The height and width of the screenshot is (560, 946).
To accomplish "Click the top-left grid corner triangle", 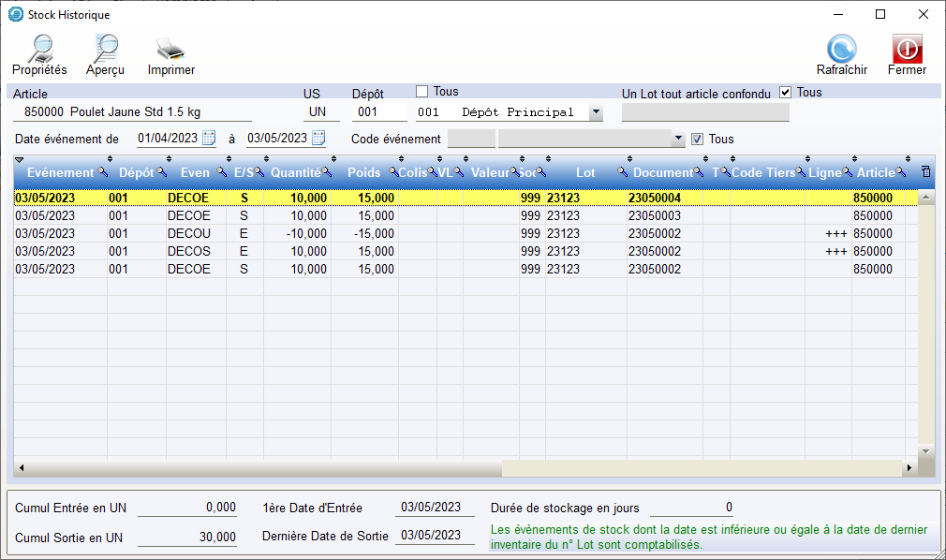I will point(20,160).
